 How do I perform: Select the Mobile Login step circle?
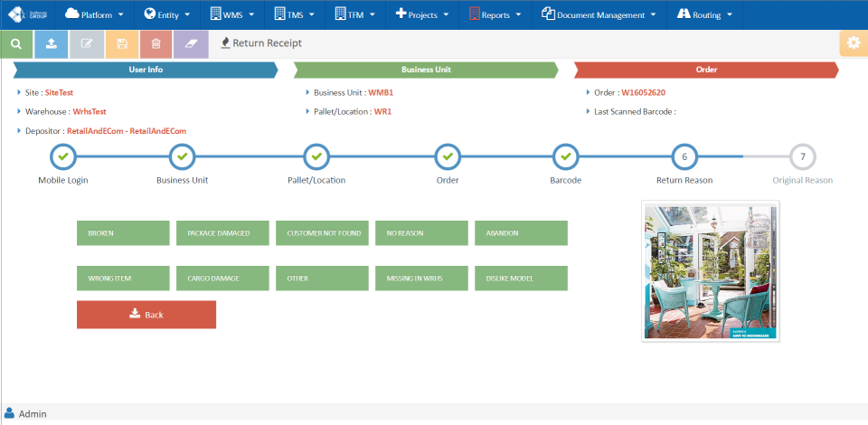(63, 157)
